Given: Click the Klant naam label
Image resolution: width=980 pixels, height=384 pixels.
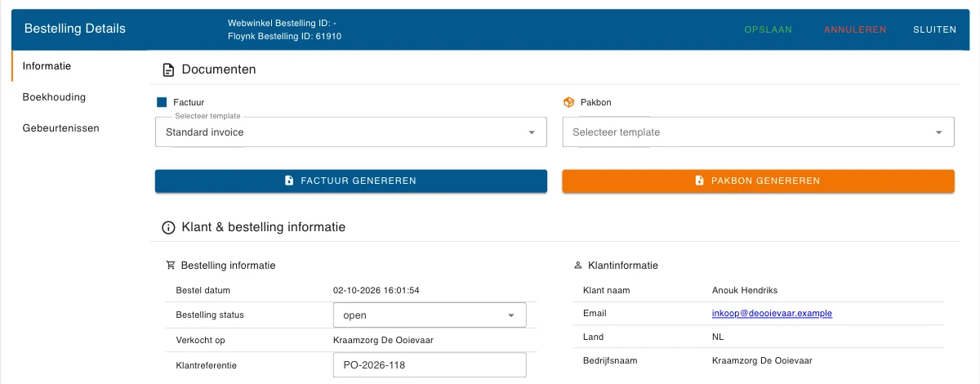Looking at the screenshot, I should point(606,291).
